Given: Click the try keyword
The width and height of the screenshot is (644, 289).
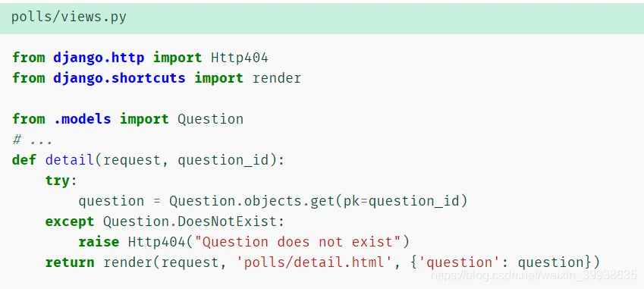Looking at the screenshot, I should click(58, 181).
